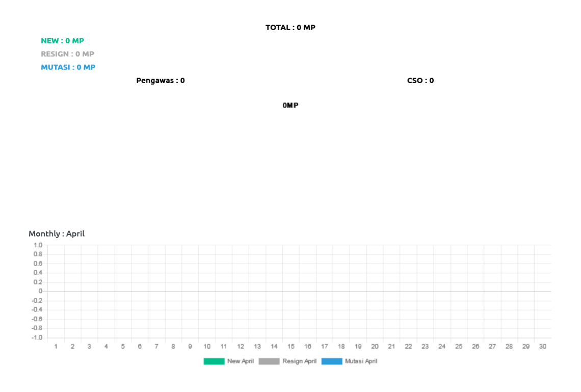Click day 1 on chart x-axis
Image resolution: width=581 pixels, height=392 pixels.
click(56, 347)
